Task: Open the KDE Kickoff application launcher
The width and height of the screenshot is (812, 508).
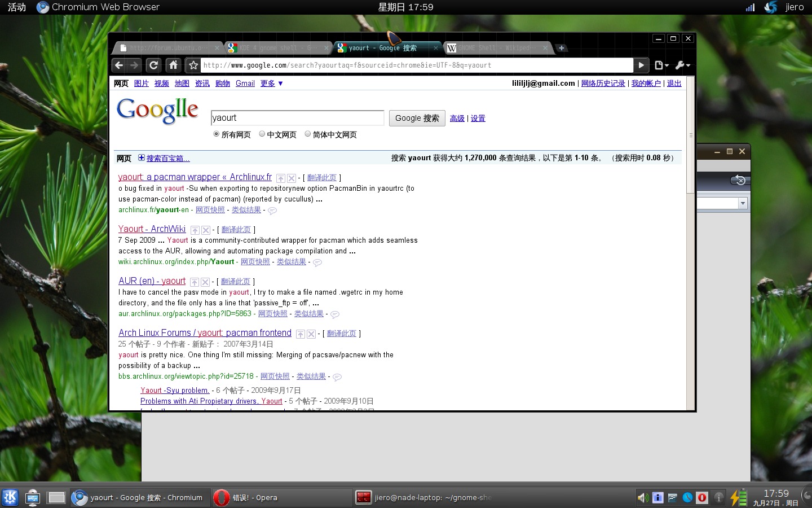Action: (10, 497)
